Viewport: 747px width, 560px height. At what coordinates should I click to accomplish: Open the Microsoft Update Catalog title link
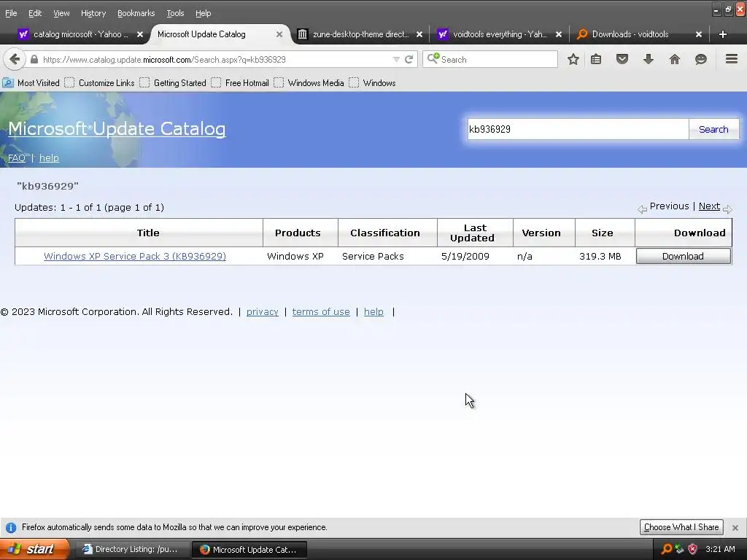click(117, 128)
